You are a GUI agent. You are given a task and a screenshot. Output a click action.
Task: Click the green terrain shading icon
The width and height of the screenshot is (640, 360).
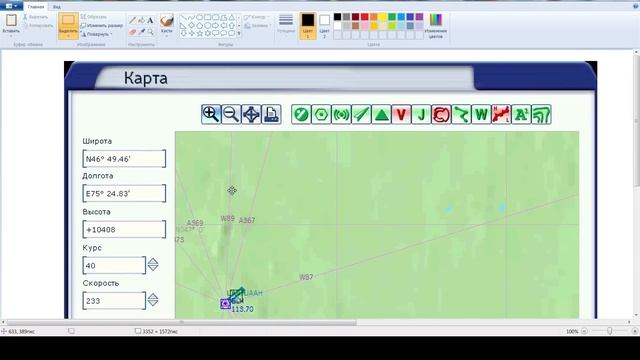541,114
